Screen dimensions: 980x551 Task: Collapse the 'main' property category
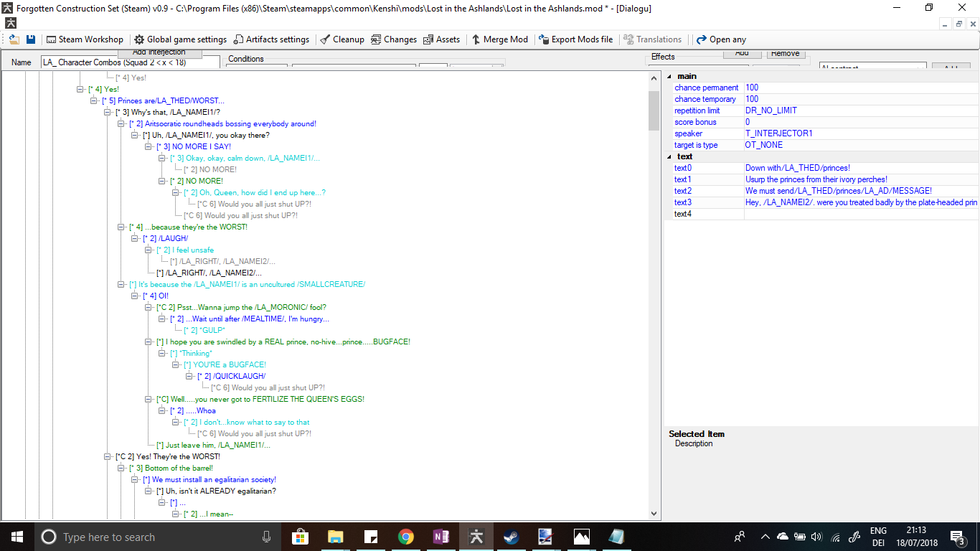pyautogui.click(x=669, y=76)
